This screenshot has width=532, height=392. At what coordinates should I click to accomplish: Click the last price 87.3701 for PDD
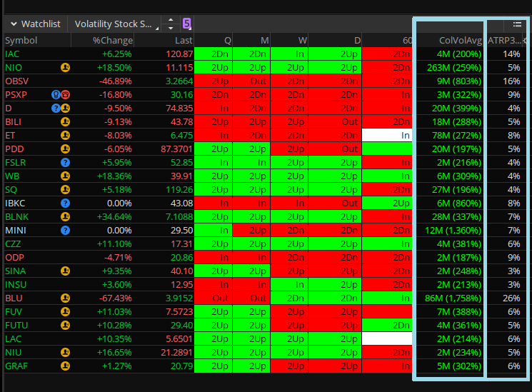pyautogui.click(x=176, y=149)
